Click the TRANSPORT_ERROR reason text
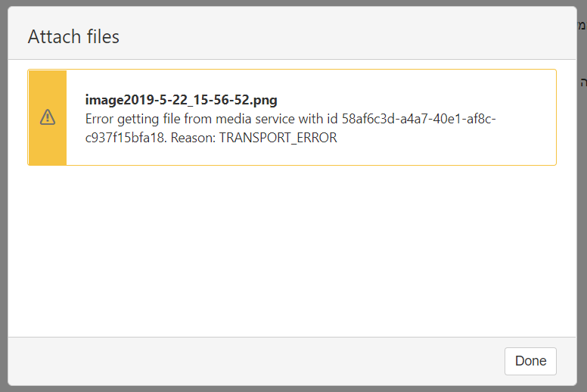 278,138
